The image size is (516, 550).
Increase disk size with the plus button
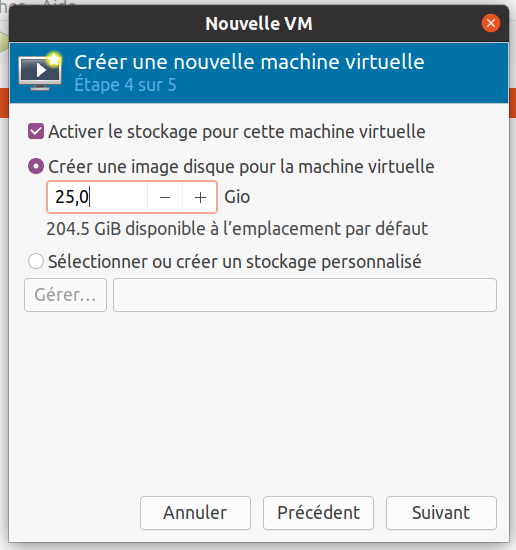pos(200,197)
